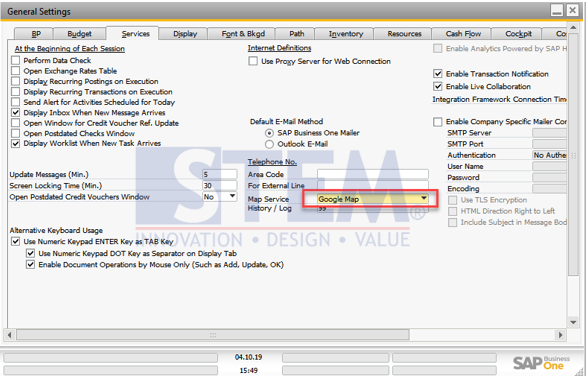The width and height of the screenshot is (588, 377).
Task: Click the horizontal scrollbar right arrow
Action: tap(561, 335)
